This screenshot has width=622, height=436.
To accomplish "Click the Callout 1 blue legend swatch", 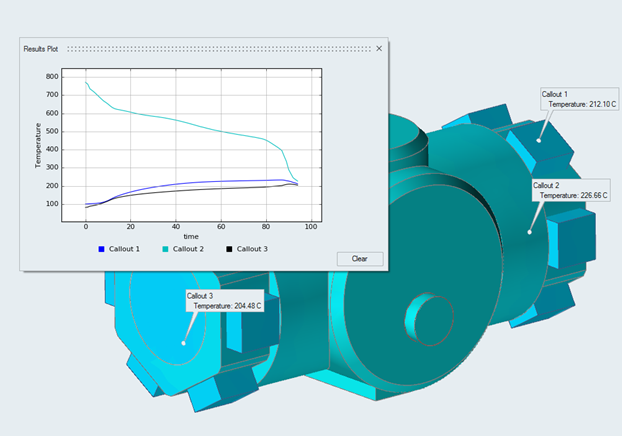I will click(102, 249).
